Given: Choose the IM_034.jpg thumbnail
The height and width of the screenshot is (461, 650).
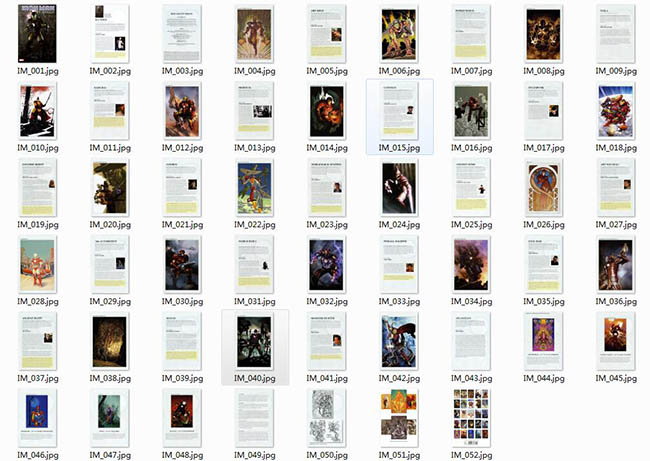Looking at the screenshot, I should (471, 264).
